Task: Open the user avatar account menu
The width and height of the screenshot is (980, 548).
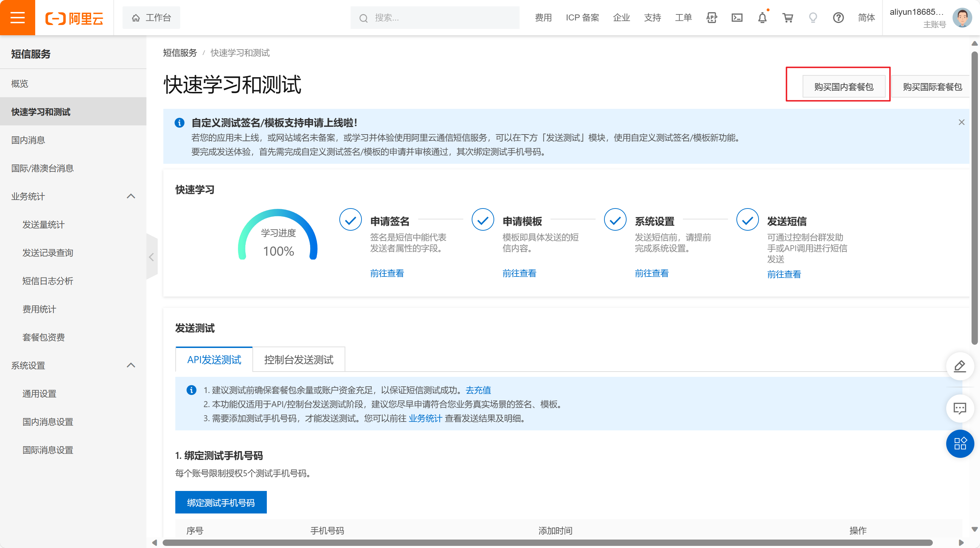Action: tap(962, 18)
